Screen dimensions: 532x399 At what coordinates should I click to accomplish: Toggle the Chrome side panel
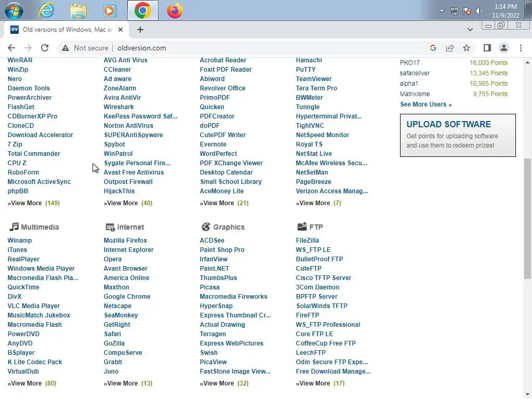click(487, 48)
